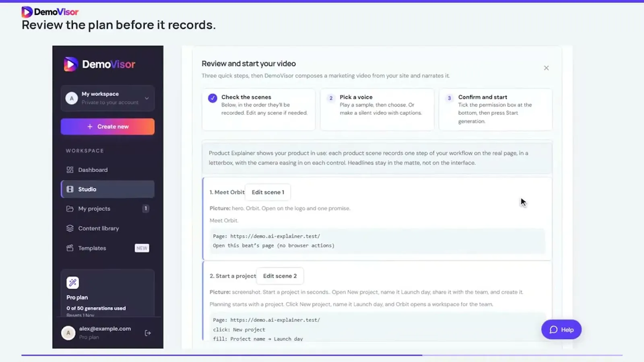Click the checkmark on Check the scenes step
644x362 pixels.
213,98
